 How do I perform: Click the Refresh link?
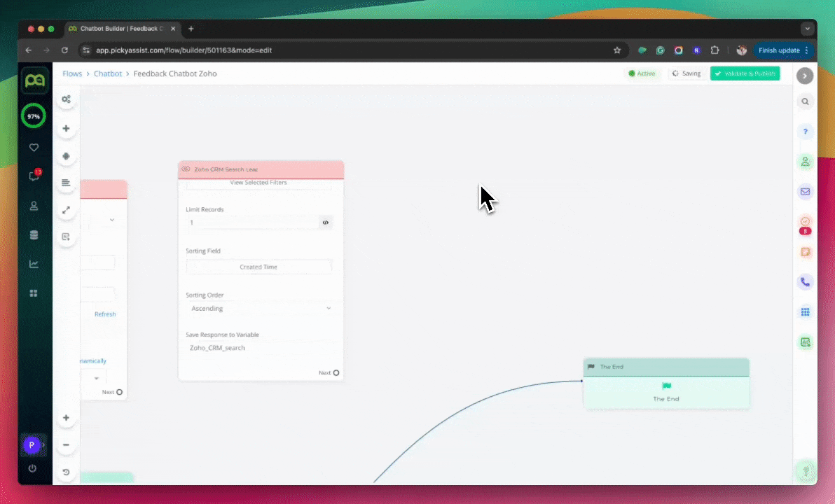[x=105, y=314]
